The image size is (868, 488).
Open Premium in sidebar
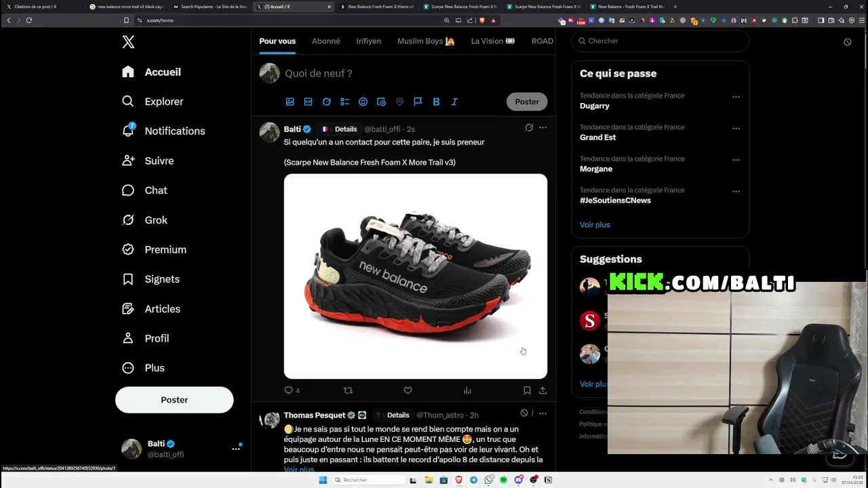(154, 249)
